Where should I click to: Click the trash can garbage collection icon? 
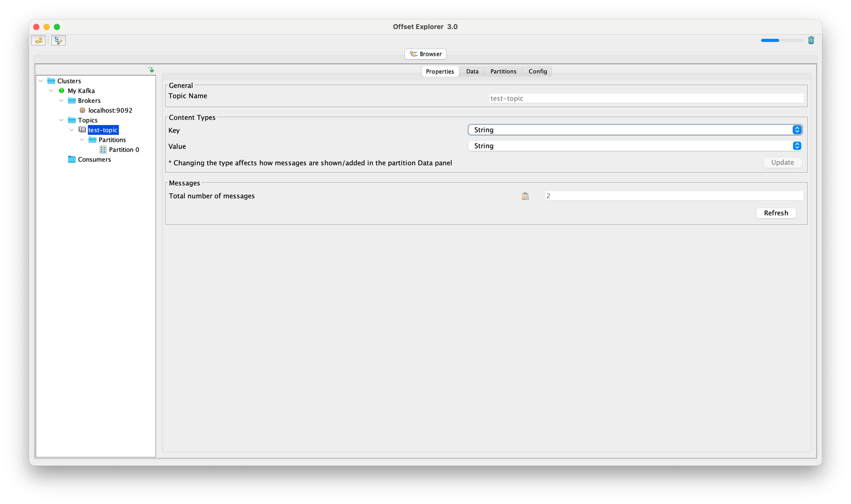811,40
